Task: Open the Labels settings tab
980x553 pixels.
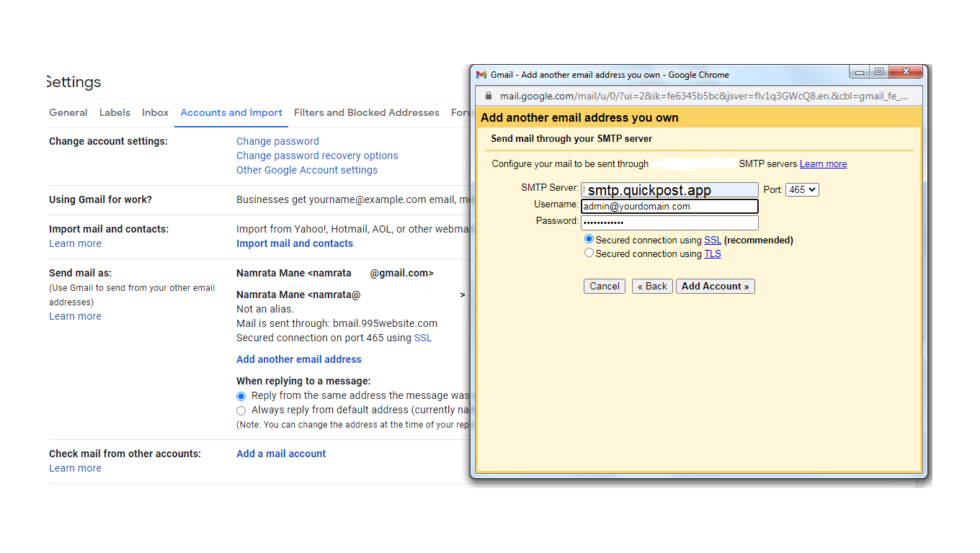Action: [x=115, y=112]
